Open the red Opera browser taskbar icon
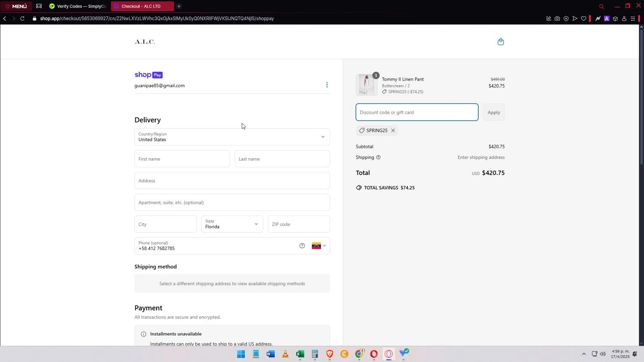This screenshot has height=362, width=644. (374, 354)
